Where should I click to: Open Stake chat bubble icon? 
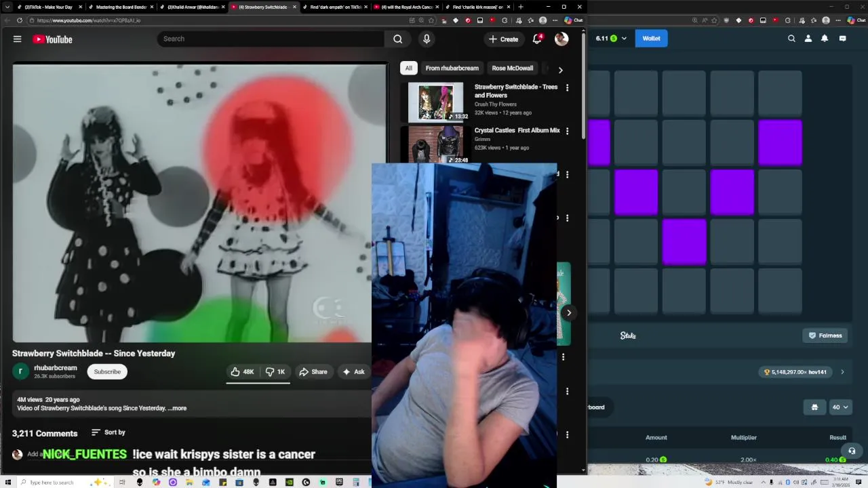(842, 39)
